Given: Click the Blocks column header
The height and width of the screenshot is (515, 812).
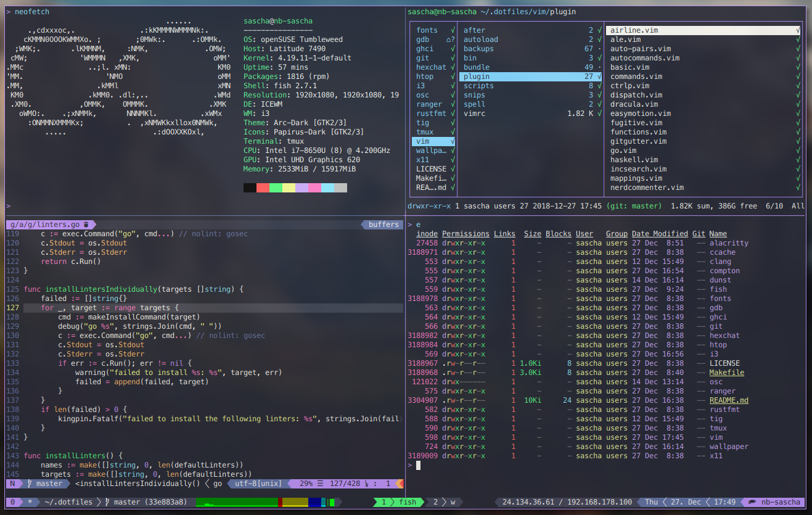Looking at the screenshot, I should click(x=559, y=234).
